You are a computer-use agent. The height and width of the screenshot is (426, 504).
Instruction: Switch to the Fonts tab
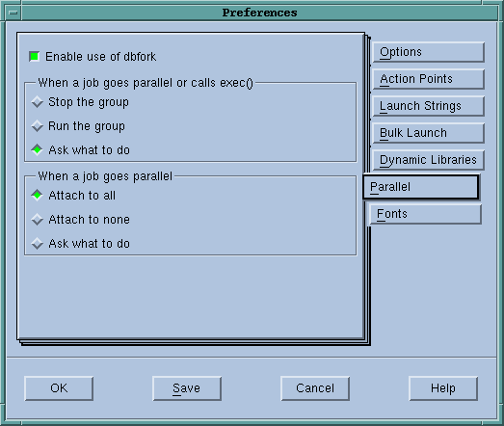[x=425, y=214]
